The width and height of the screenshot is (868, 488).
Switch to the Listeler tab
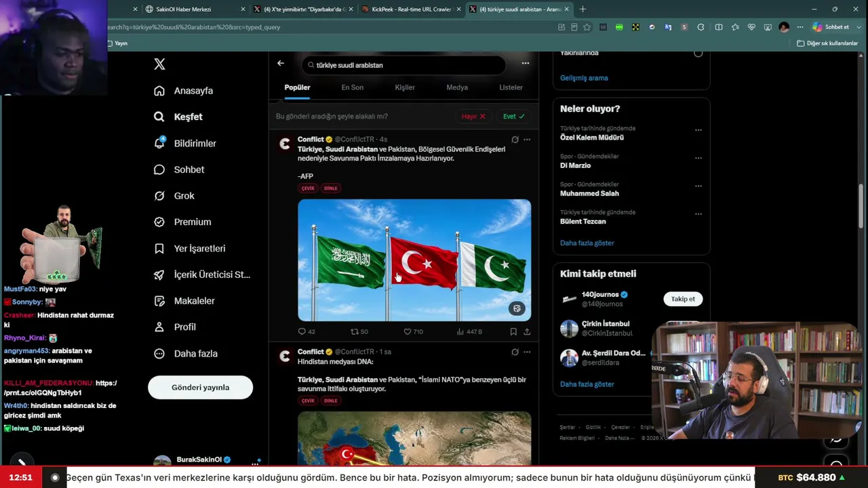click(511, 87)
